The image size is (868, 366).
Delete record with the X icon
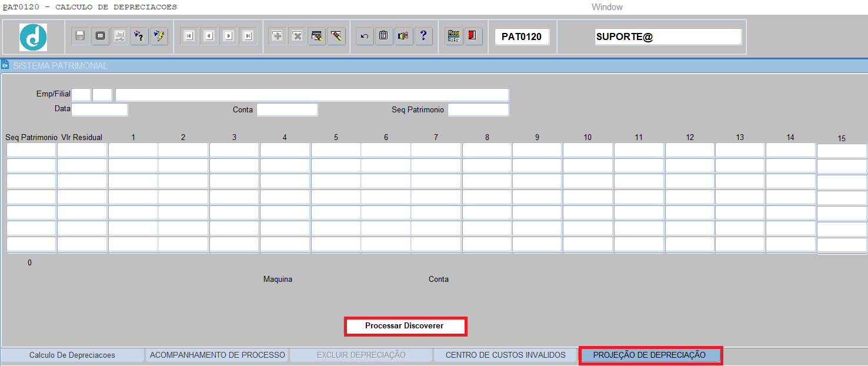click(x=298, y=36)
